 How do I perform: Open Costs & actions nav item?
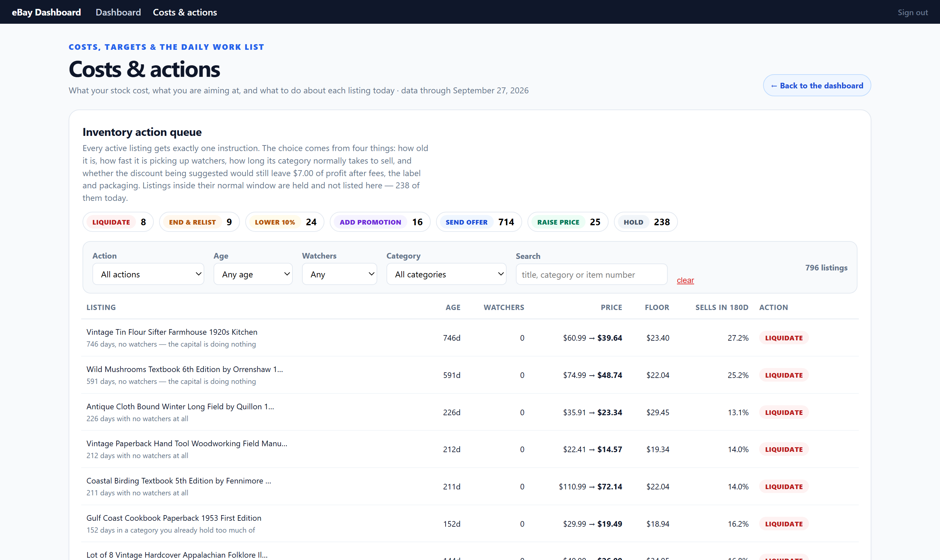coord(185,12)
